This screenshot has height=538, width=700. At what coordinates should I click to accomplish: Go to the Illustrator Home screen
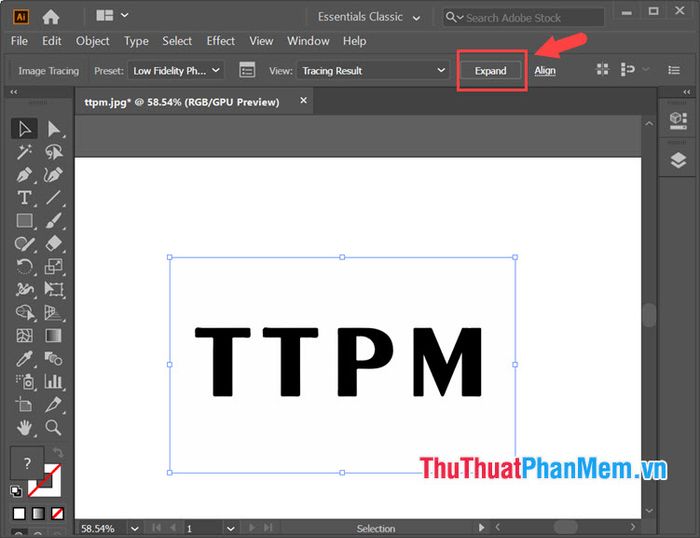pyautogui.click(x=50, y=17)
